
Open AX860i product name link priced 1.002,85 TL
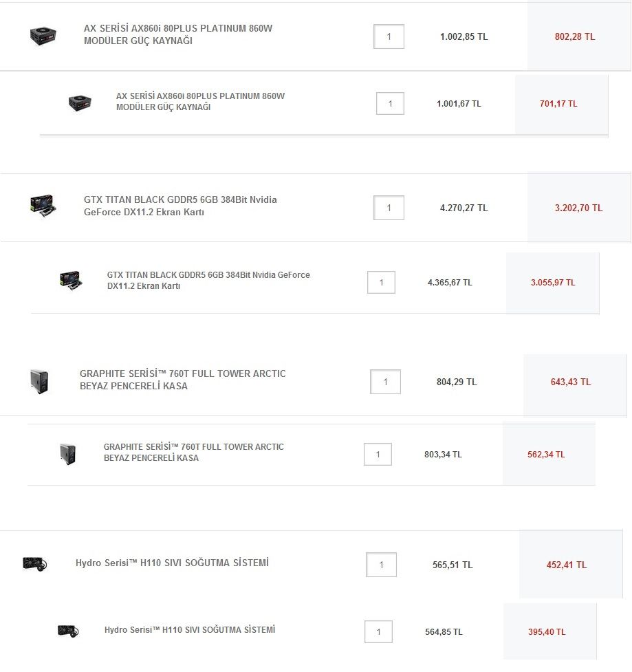[x=178, y=34]
